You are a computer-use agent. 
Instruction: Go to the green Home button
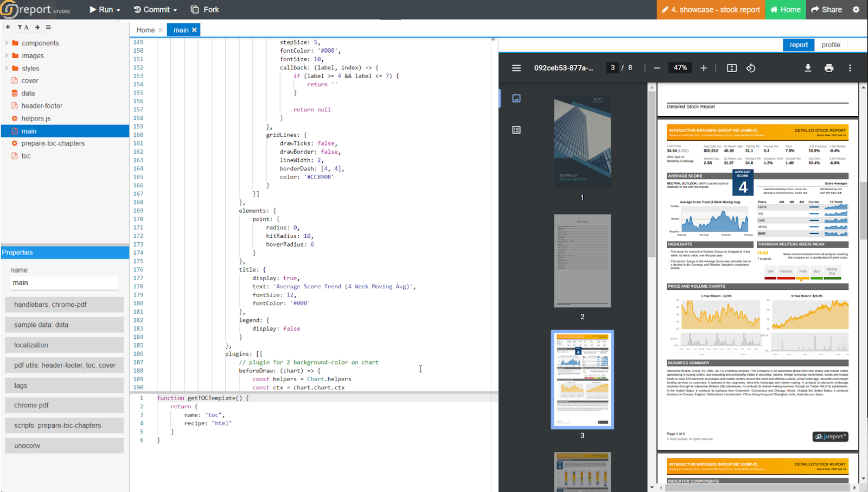[786, 10]
